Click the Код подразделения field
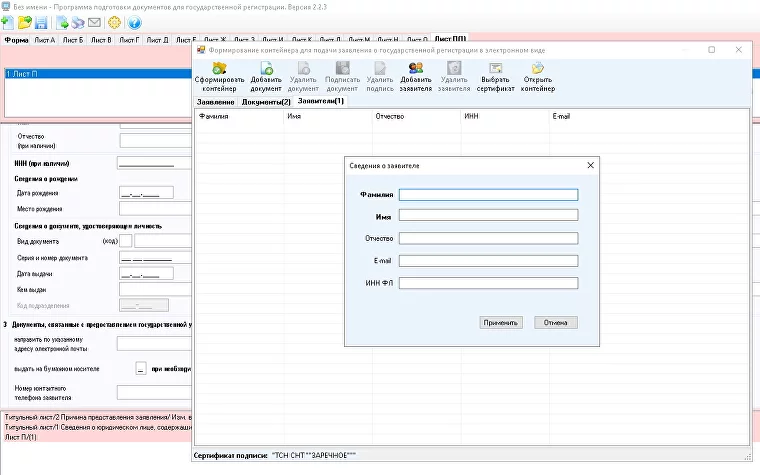Image resolution: width=760 pixels, height=475 pixels. pyautogui.click(x=144, y=305)
